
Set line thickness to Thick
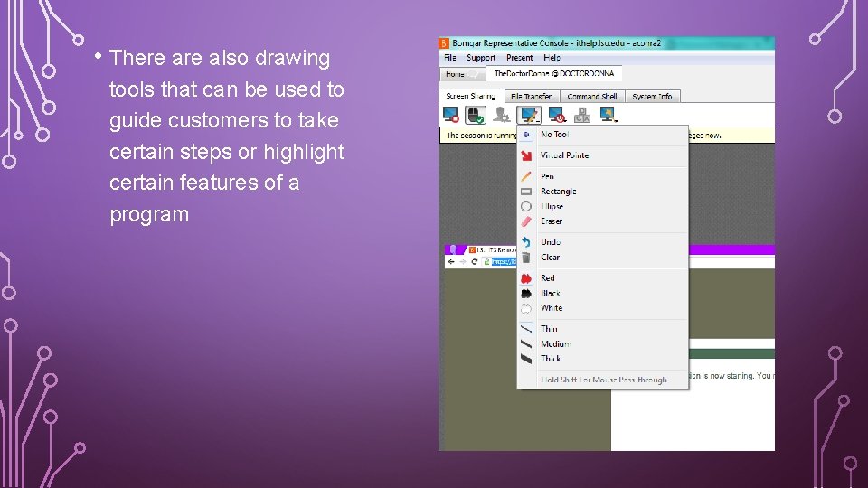[603, 359]
